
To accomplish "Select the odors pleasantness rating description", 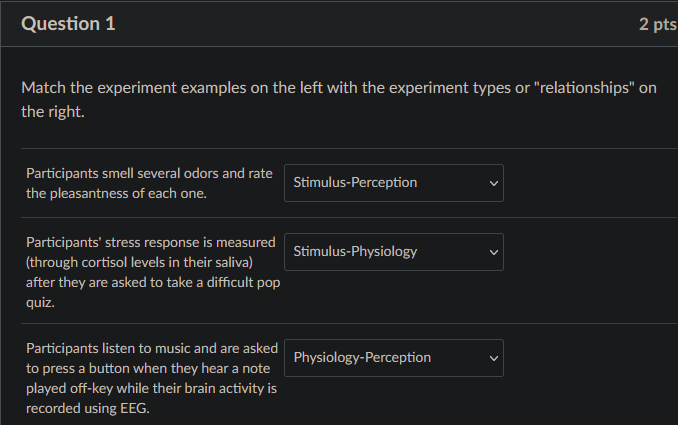I will (149, 183).
